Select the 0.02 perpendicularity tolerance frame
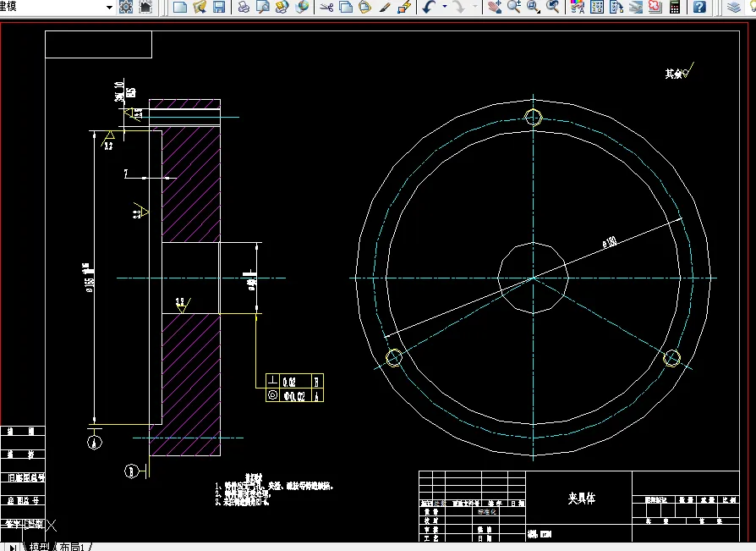756x551 pixels. point(294,381)
